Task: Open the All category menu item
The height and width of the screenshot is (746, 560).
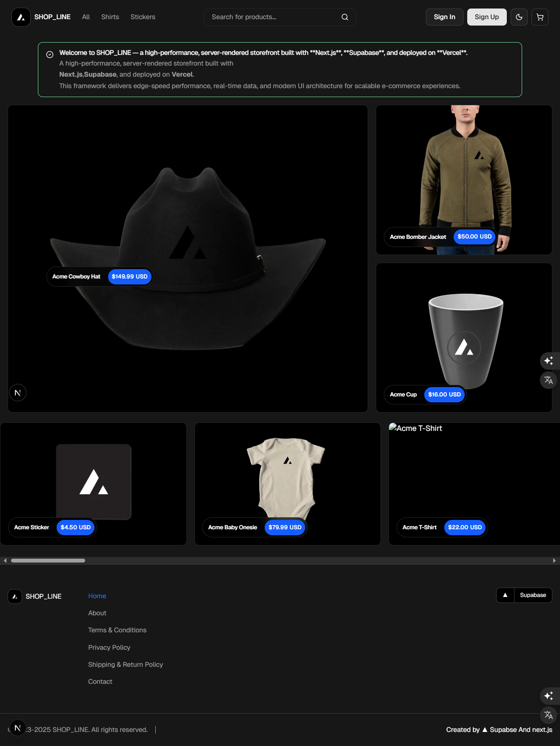Action: point(86,17)
